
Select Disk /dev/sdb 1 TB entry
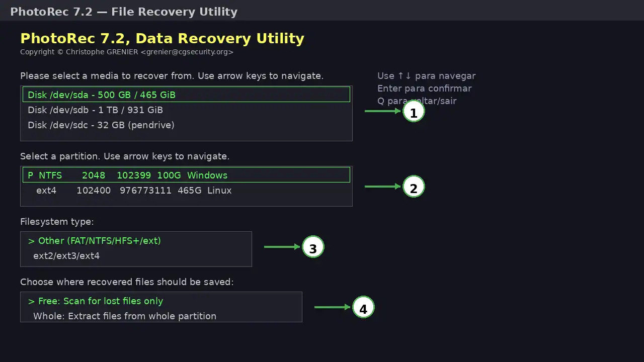click(x=186, y=110)
